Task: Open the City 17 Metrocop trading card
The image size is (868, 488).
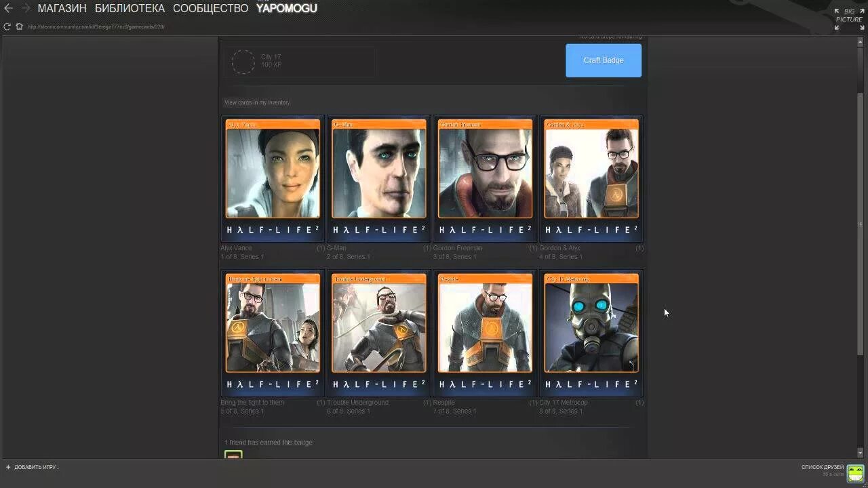Action: point(591,333)
